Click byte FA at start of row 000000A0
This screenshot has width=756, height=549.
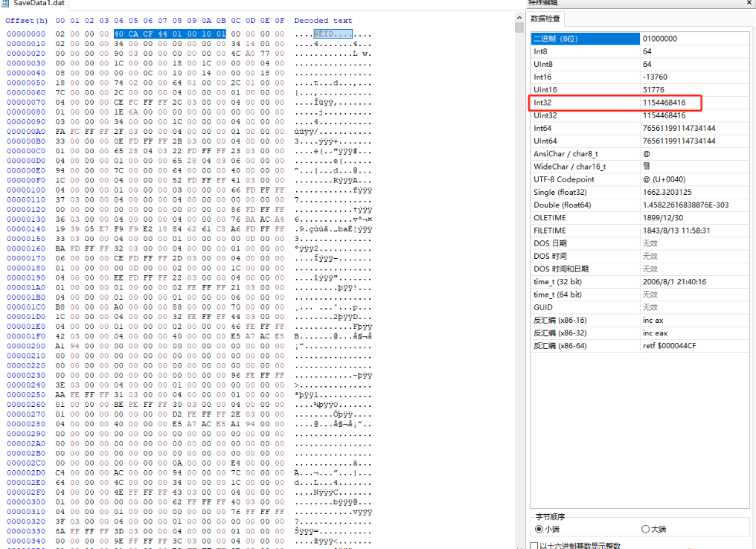[x=60, y=132]
